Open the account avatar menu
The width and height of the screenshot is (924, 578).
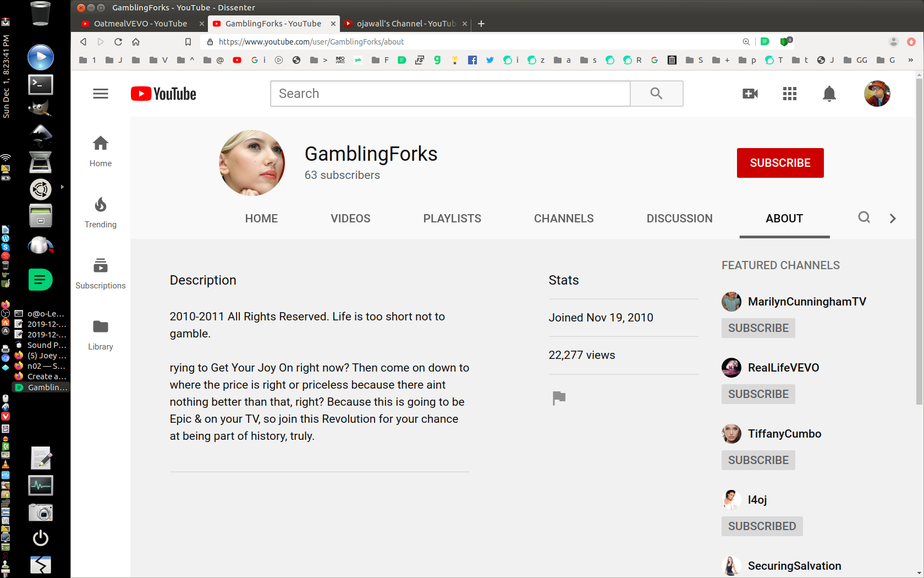877,94
